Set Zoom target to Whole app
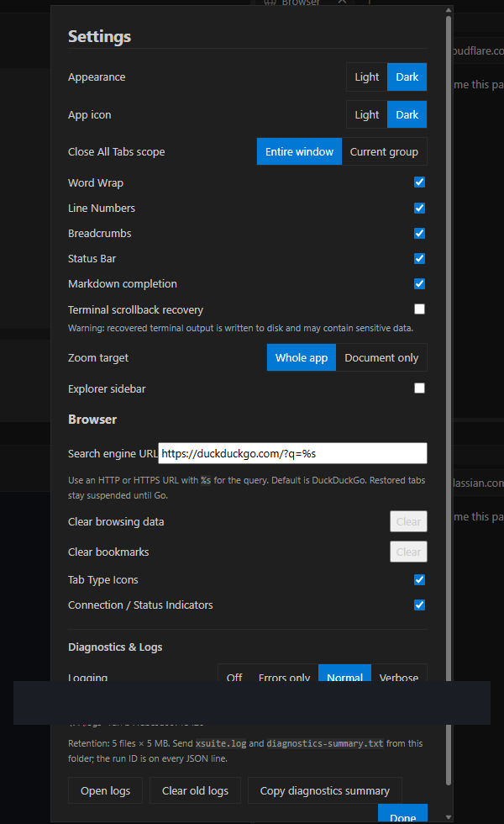Screen dimensions: 504x824 pos(302,357)
